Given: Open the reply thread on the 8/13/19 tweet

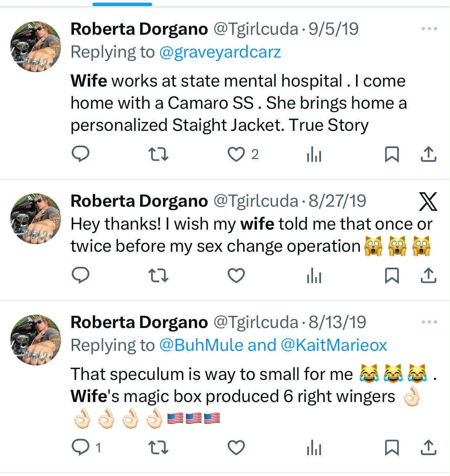Looking at the screenshot, I should click(x=81, y=447).
